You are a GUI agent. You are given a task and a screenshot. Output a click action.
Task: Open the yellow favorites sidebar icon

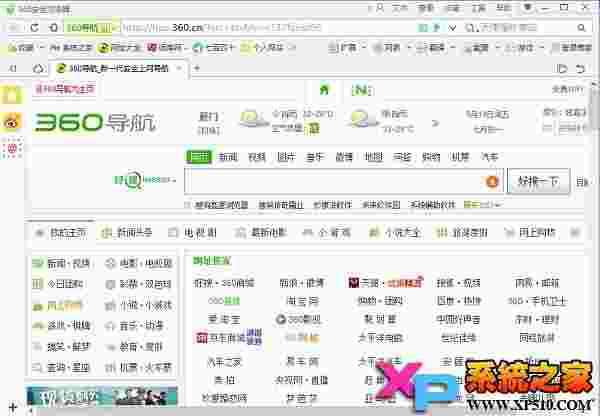[x=12, y=95]
